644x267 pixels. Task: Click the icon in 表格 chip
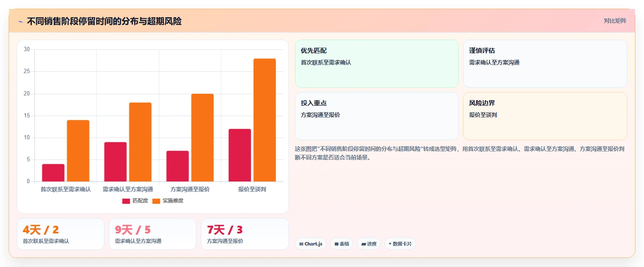[337, 244]
